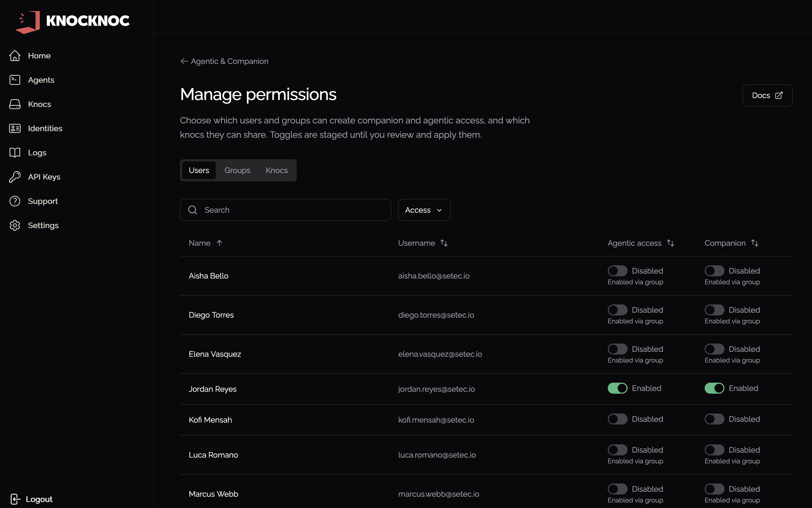Click the Logs book icon
The height and width of the screenshot is (508, 812).
pyautogui.click(x=15, y=152)
